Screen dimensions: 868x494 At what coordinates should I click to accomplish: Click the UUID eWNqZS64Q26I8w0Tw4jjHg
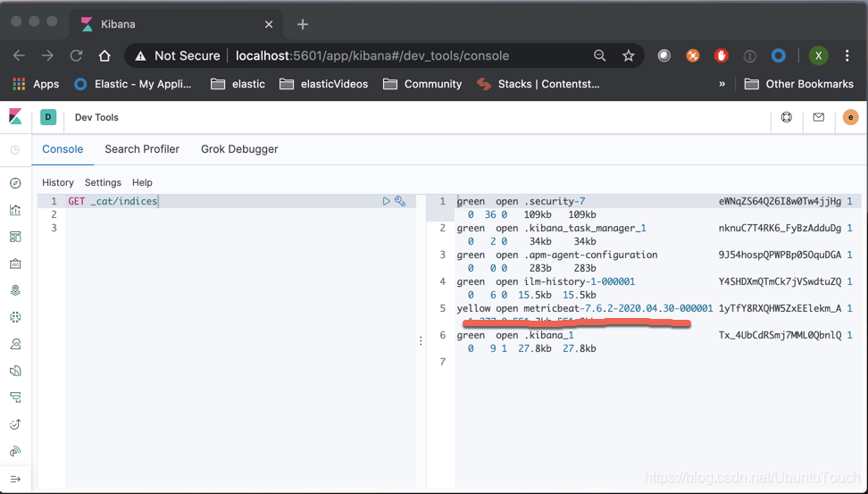click(780, 201)
